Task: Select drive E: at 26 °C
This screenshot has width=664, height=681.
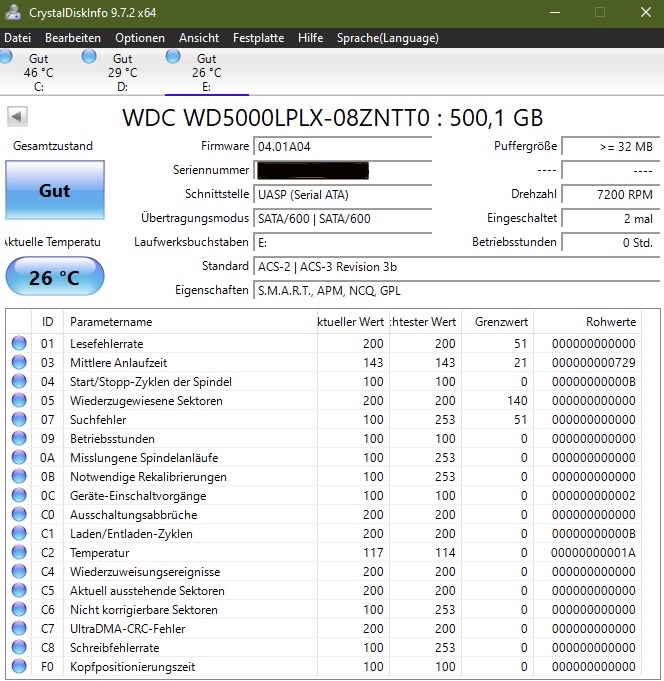Action: 207,72
